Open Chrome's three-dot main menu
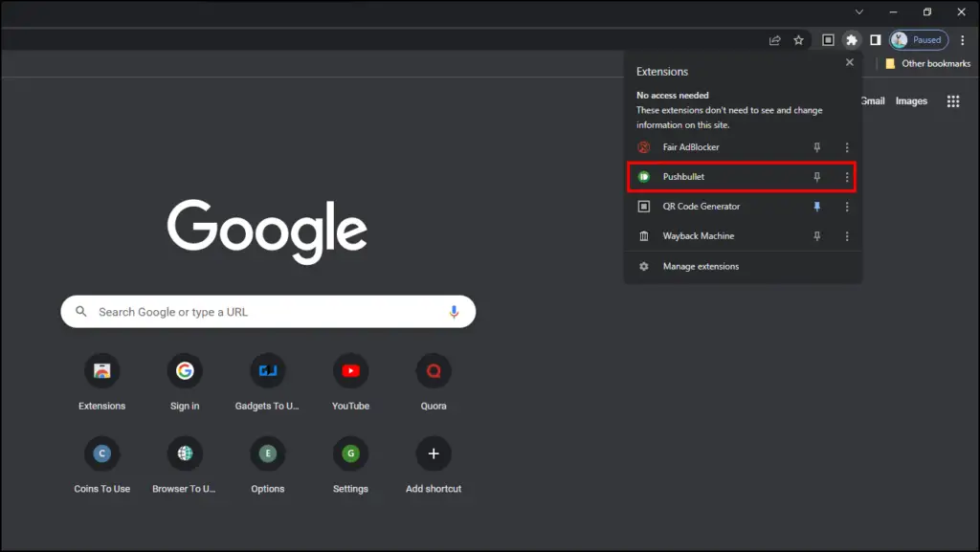Viewport: 980px width, 552px height. coord(963,40)
